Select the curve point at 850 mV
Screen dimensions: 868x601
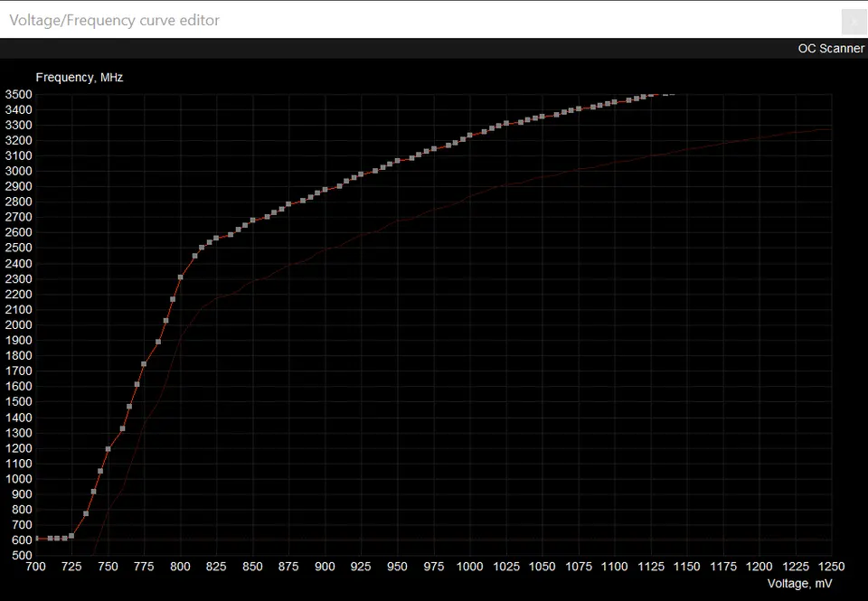pyautogui.click(x=253, y=221)
